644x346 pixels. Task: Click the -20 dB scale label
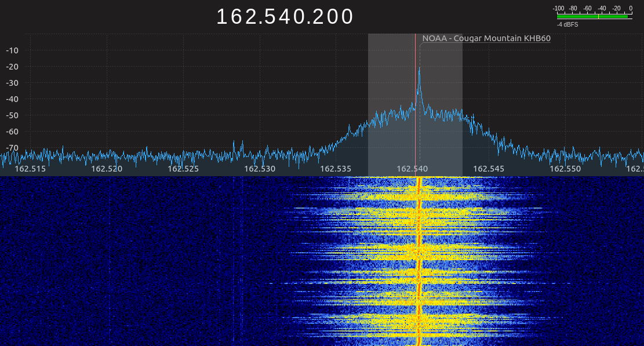pyautogui.click(x=12, y=67)
